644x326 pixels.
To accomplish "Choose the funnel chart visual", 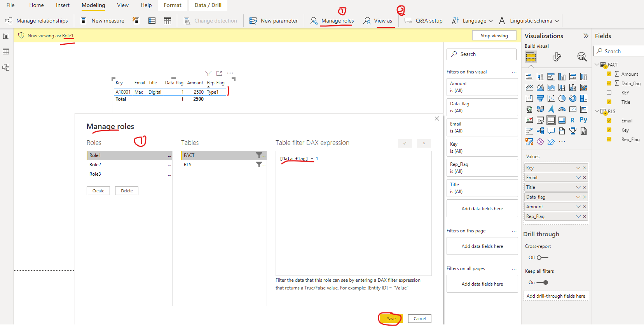I will [540, 98].
